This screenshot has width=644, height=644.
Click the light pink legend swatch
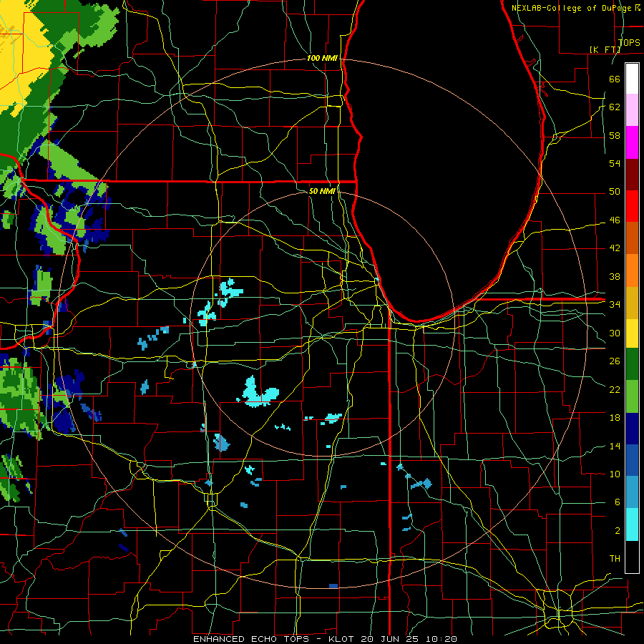click(x=632, y=110)
